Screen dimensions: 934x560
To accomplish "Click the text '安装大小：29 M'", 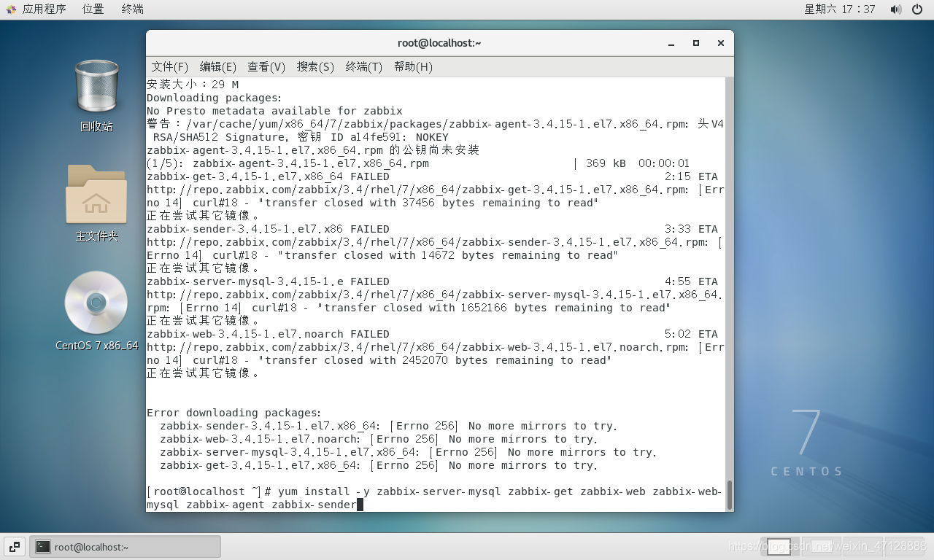I will tap(193, 85).
